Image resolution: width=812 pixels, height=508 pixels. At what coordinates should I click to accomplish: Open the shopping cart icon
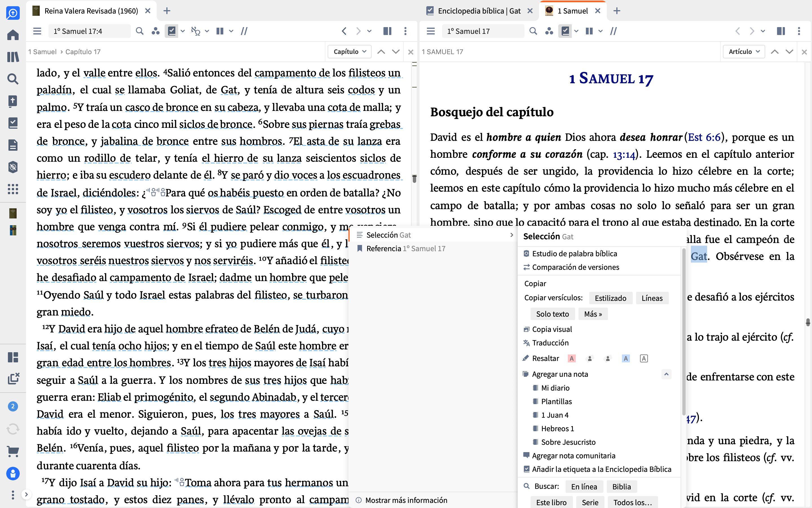(13, 451)
